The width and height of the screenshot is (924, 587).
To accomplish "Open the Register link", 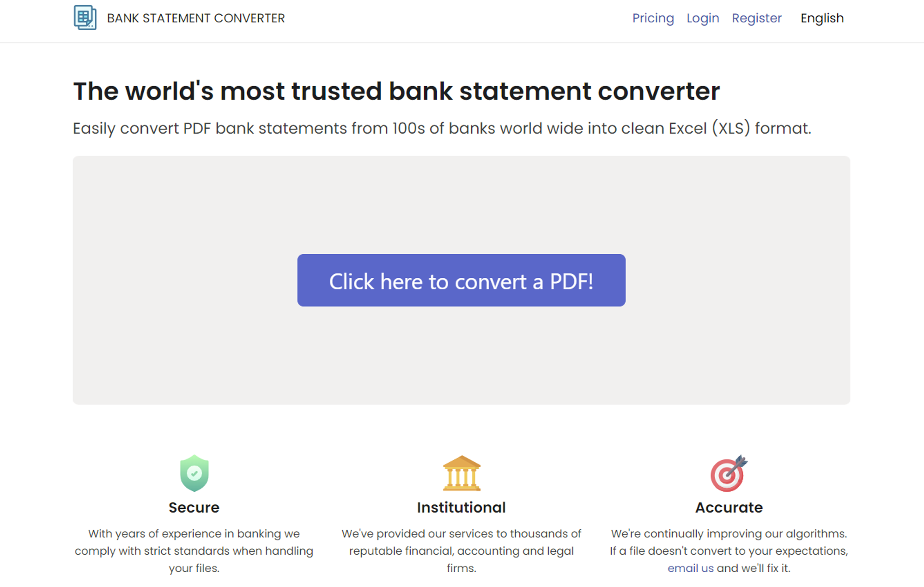I will (x=757, y=18).
